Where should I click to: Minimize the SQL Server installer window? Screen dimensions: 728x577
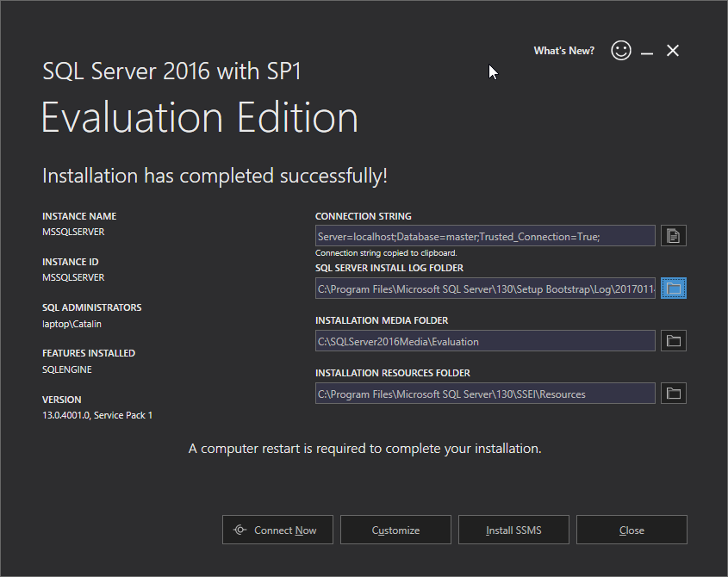pyautogui.click(x=647, y=53)
